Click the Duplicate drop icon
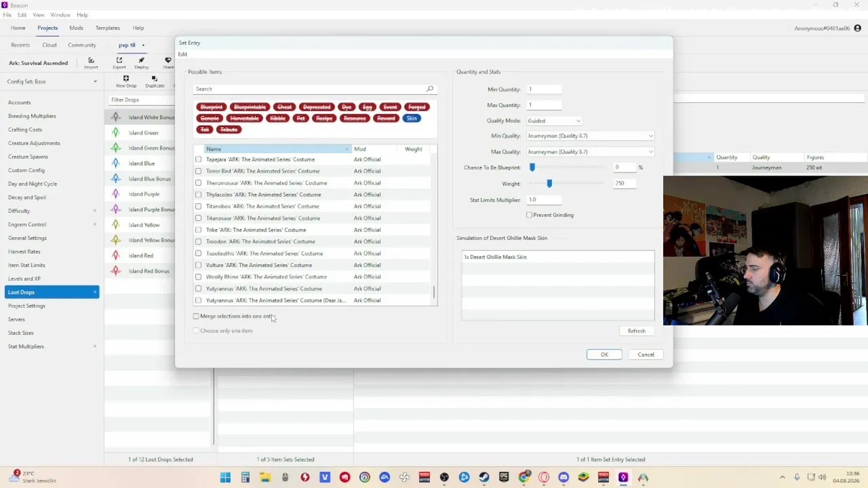Image resolution: width=868 pixels, height=488 pixels. point(155,79)
